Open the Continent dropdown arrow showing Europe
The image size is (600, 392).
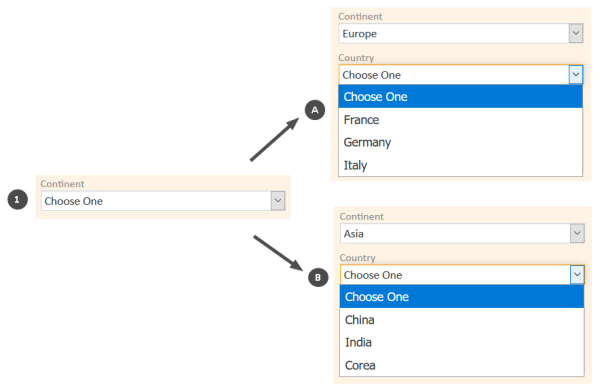576,33
